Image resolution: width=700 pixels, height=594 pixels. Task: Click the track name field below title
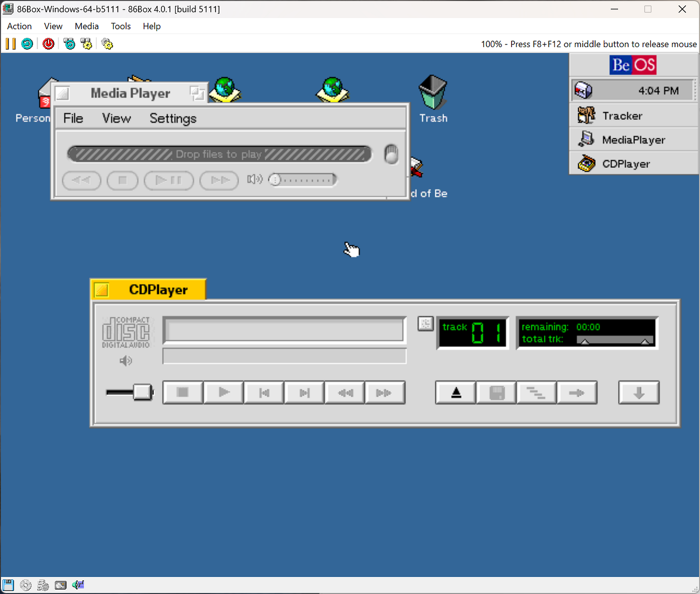pyautogui.click(x=284, y=356)
